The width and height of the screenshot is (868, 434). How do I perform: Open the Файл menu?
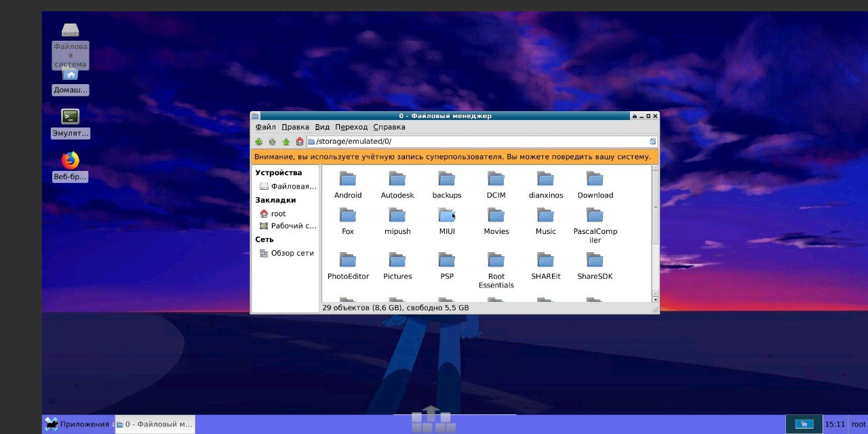[x=265, y=127]
